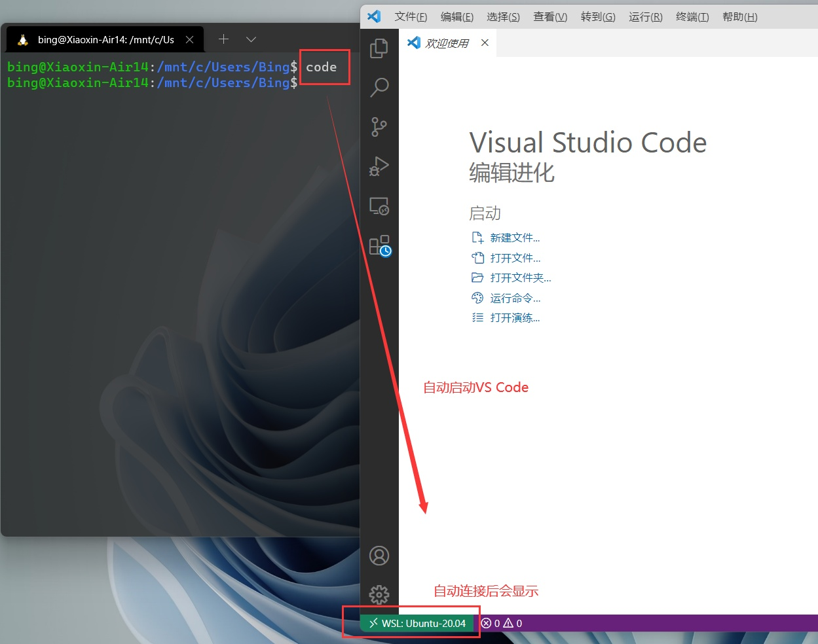The width and height of the screenshot is (818, 644).
Task: Select the bing@Xiaoxin-Air14 terminal tab
Action: click(105, 39)
